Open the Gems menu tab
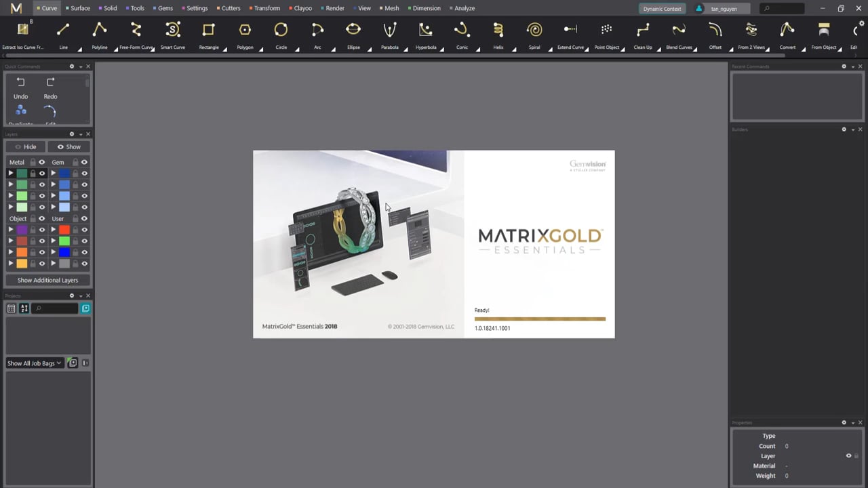Image resolution: width=868 pixels, height=488 pixels. [163, 8]
